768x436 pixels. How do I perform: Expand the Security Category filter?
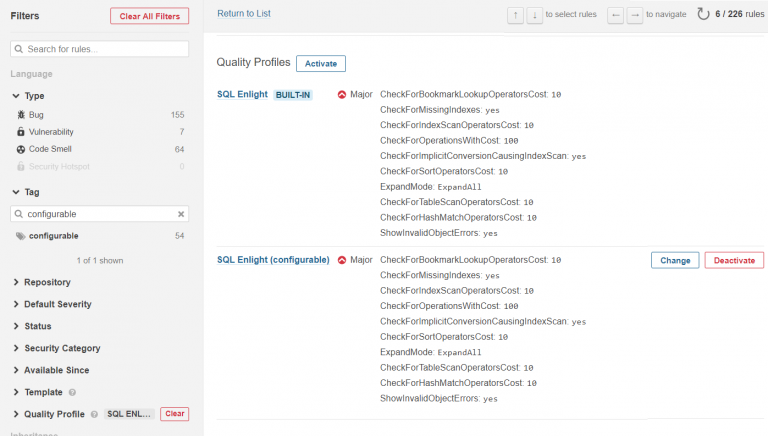click(16, 348)
